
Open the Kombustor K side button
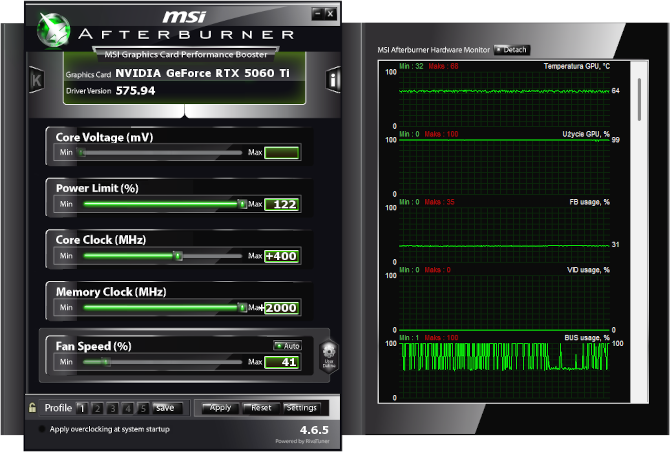pyautogui.click(x=36, y=79)
